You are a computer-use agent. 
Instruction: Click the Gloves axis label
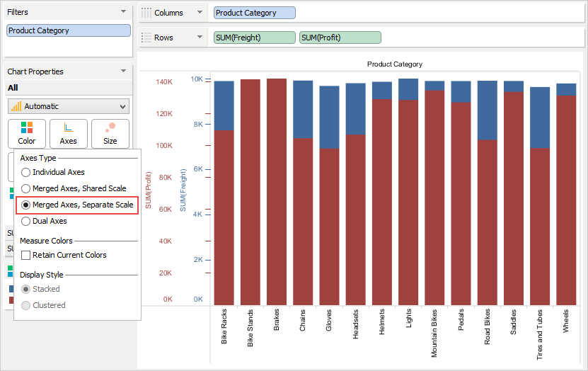point(329,320)
